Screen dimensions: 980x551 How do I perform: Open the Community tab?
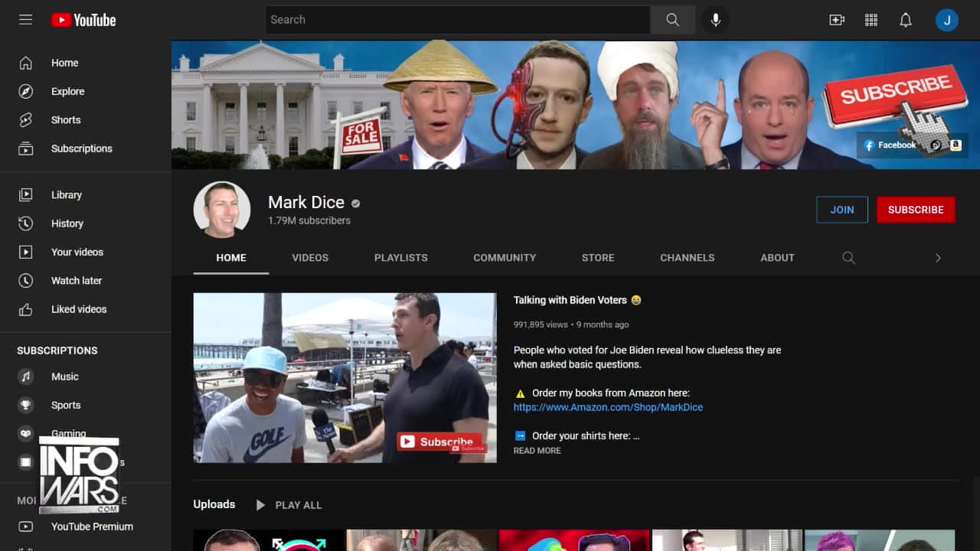[505, 258]
